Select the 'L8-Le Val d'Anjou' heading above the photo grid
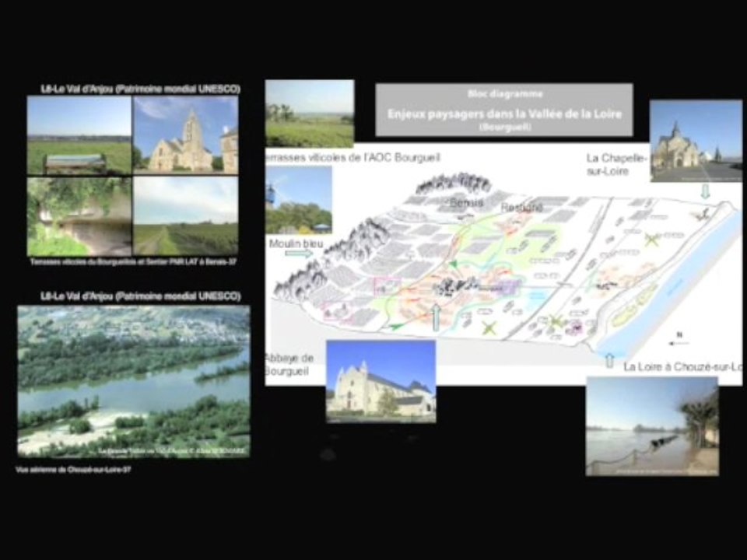The image size is (747, 560). click(141, 89)
